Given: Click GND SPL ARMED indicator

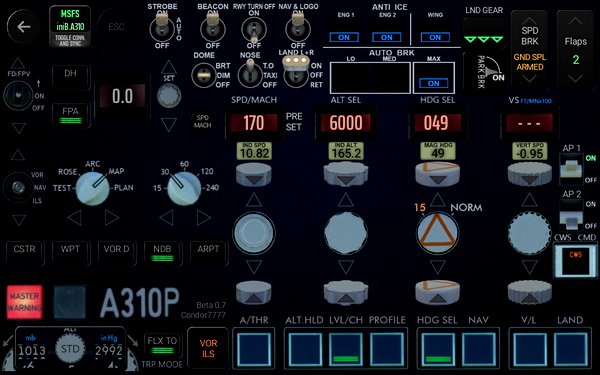Looking at the screenshot, I should coord(530,62).
